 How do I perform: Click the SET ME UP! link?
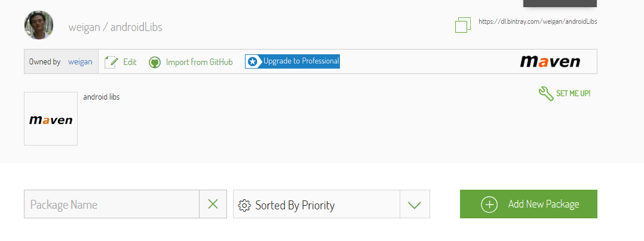[574, 94]
